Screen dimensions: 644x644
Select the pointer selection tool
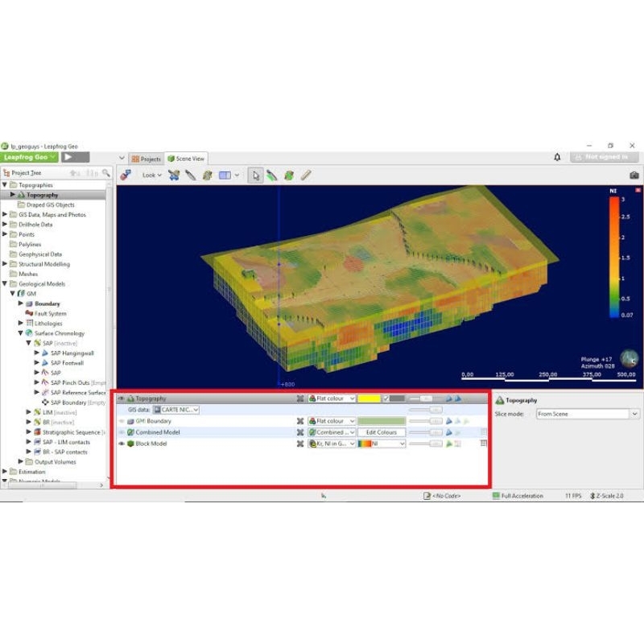tap(255, 175)
